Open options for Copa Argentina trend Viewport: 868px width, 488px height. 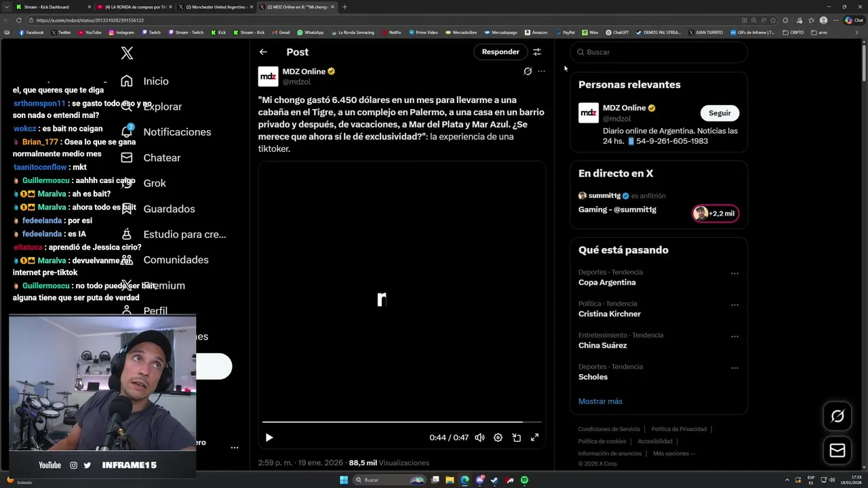[x=734, y=274]
